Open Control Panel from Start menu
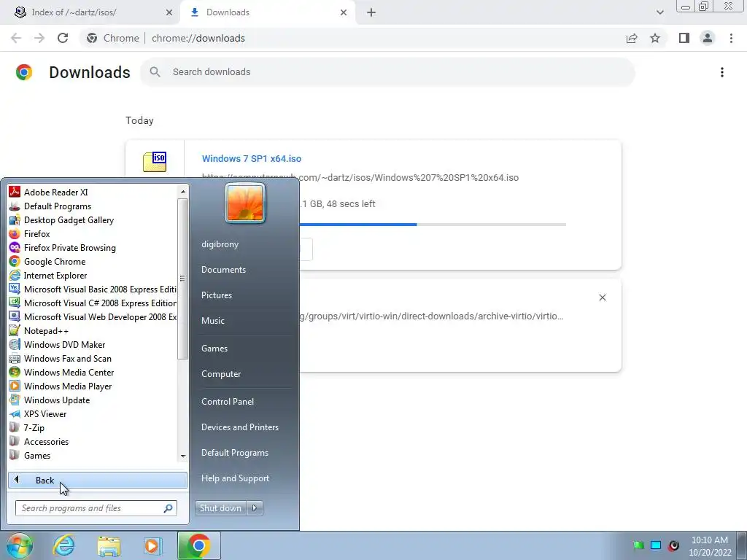 228,402
